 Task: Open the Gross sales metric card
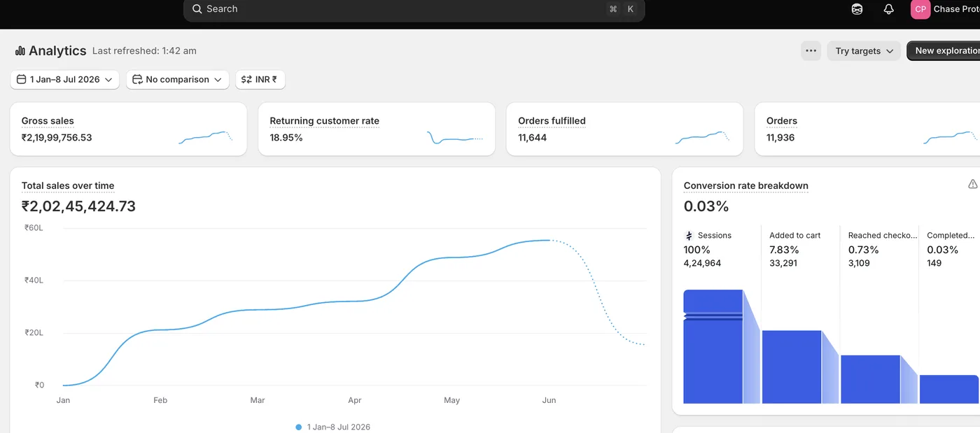[128, 129]
